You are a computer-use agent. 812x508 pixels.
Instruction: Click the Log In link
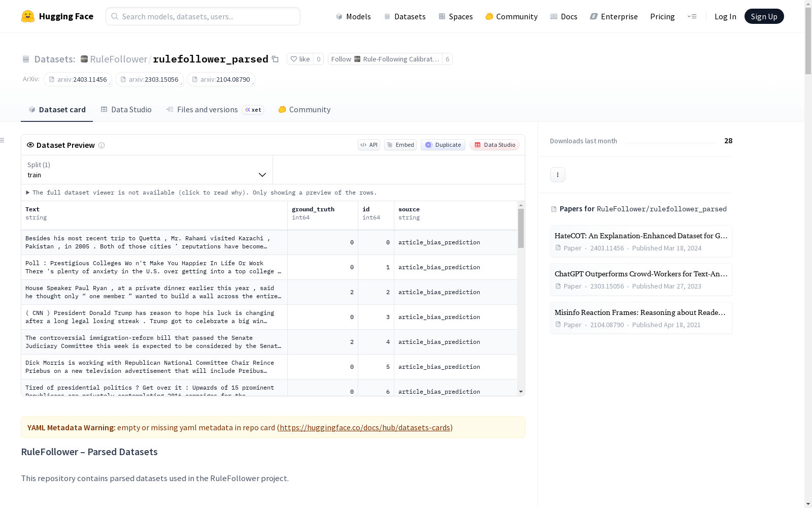pos(725,16)
